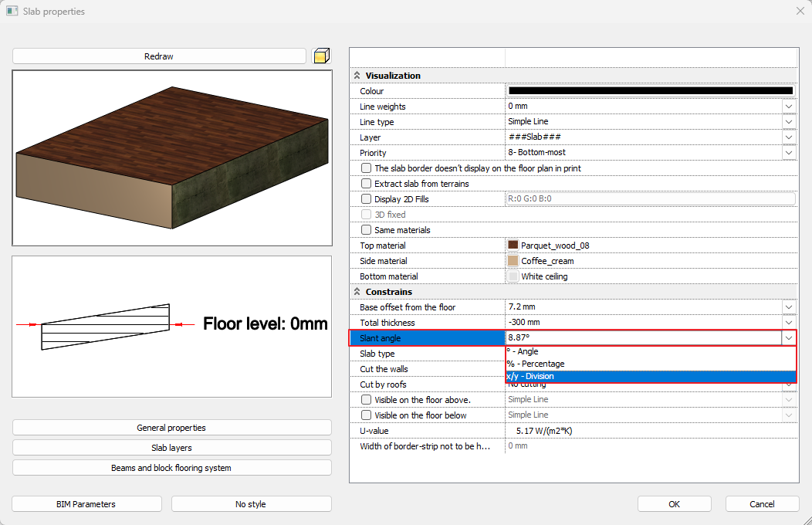
Task: Collapse the Constrains section chevron
Action: point(357,292)
